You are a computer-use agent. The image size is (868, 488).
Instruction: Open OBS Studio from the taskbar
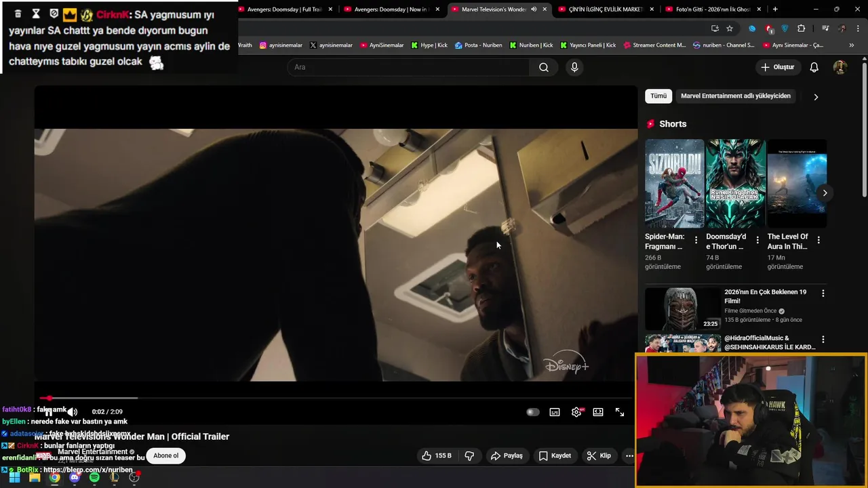tap(134, 477)
